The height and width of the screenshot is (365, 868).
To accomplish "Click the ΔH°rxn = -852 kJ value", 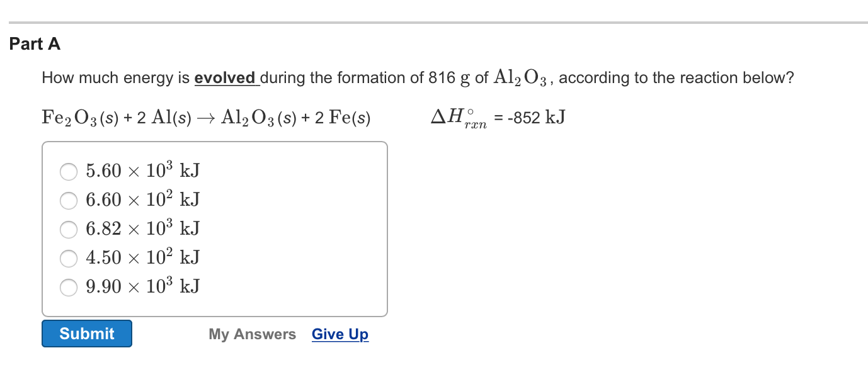I will pos(498,117).
